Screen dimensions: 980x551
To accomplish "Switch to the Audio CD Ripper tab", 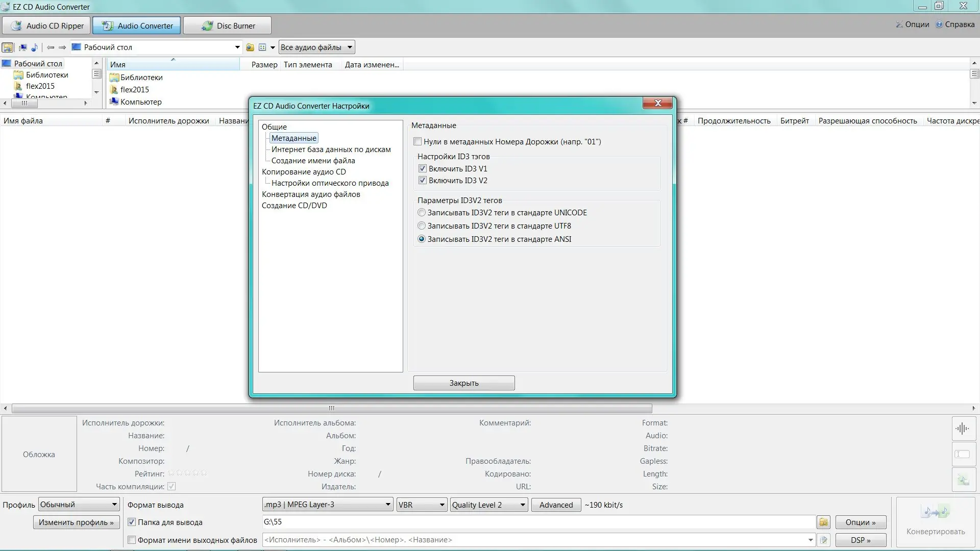I will pyautogui.click(x=46, y=26).
